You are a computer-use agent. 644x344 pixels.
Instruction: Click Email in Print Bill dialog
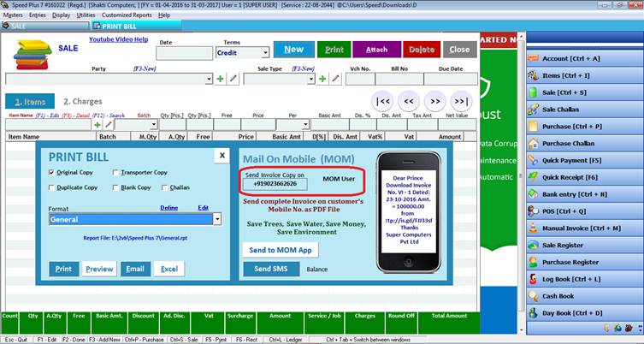pyautogui.click(x=135, y=270)
